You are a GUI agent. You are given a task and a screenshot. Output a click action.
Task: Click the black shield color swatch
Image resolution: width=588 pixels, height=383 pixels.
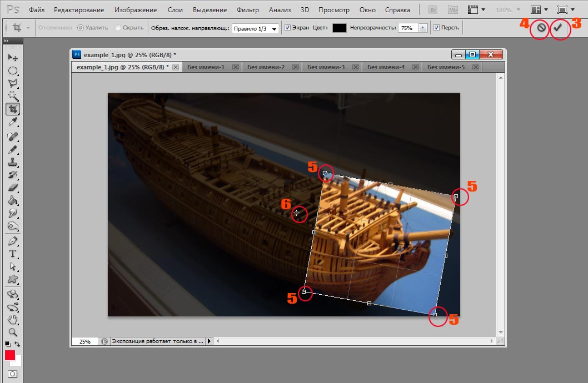tap(339, 28)
